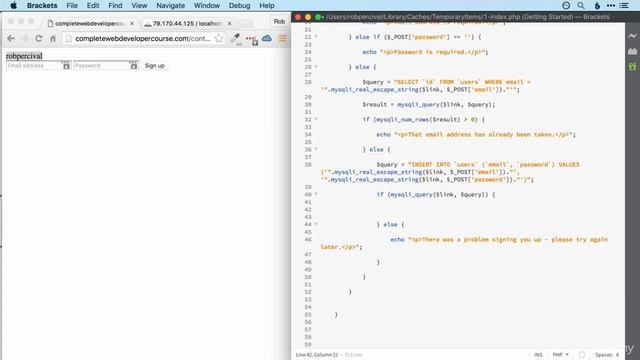Click the green extension icon in Brackets sidebar
This screenshot has width=640, height=360.
[x=632, y=66]
